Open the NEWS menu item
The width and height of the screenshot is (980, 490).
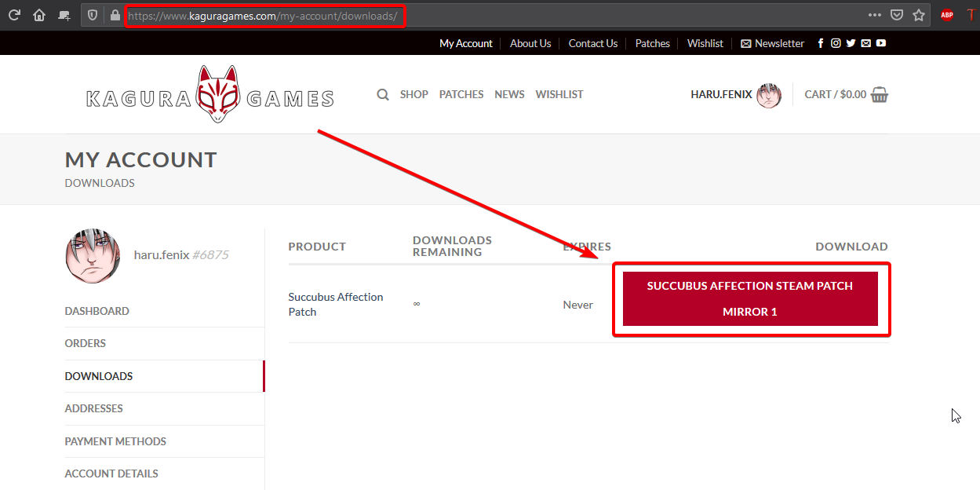509,94
